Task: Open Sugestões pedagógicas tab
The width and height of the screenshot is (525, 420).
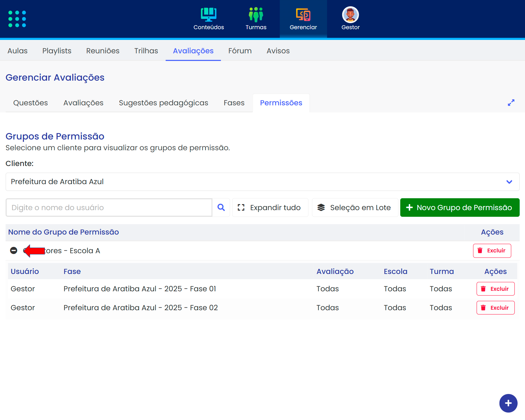Action: 163,103
